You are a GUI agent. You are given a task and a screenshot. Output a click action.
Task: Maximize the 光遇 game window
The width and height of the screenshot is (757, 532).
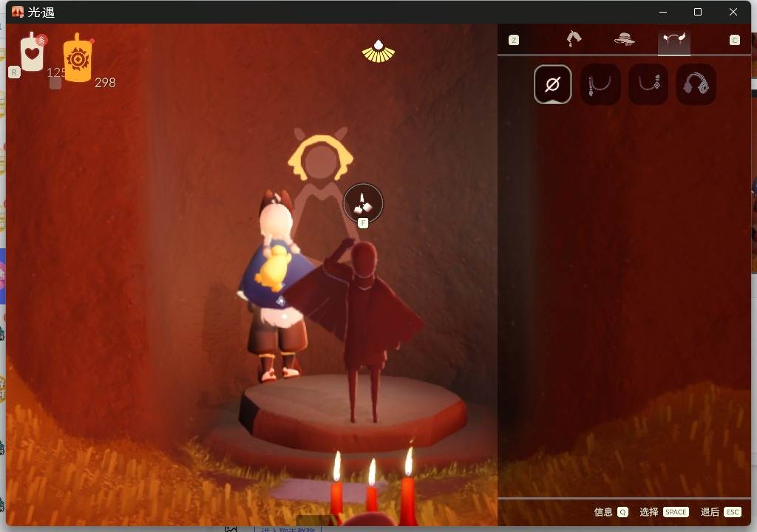(x=698, y=12)
